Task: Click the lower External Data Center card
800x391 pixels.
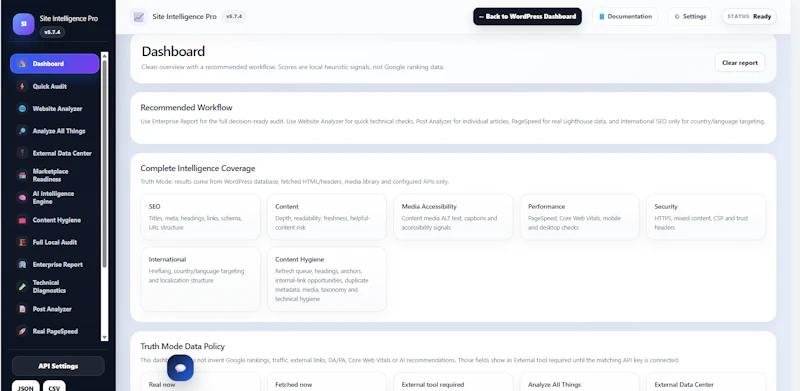Action: coord(707,382)
